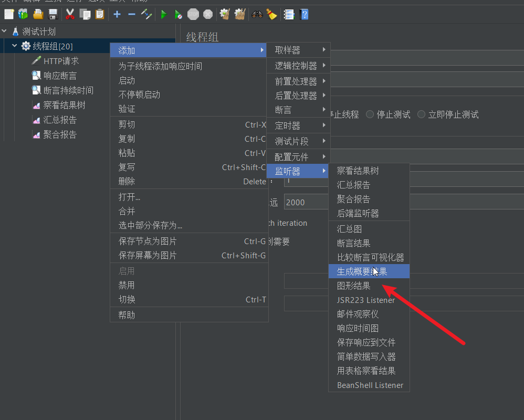The width and height of the screenshot is (524, 420).
Task: Click the Toggle enable/disable toolbar icon
Action: pos(146,14)
